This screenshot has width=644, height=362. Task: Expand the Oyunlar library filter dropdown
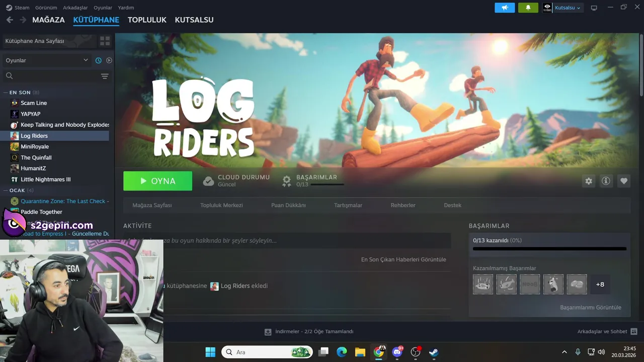(x=47, y=60)
